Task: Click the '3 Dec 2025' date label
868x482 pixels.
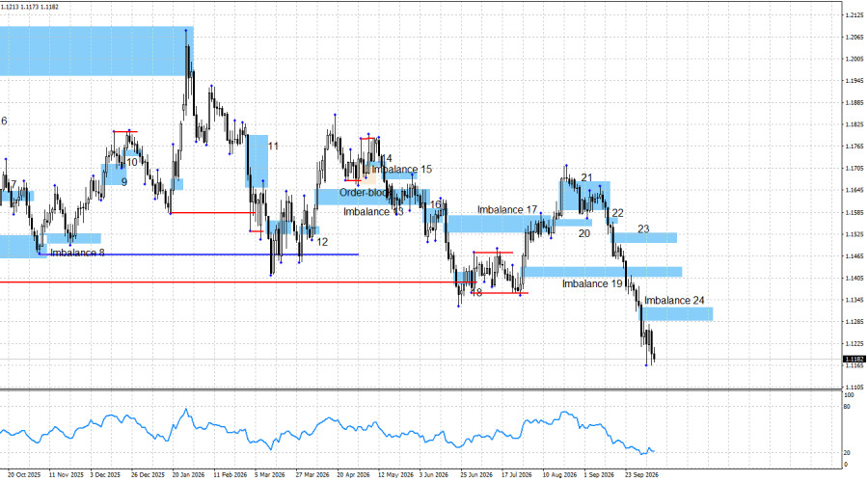Action: [105, 475]
